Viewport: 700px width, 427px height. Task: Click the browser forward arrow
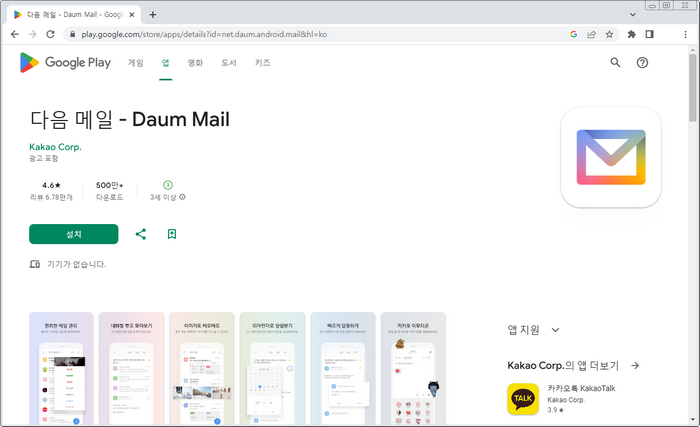[x=32, y=34]
